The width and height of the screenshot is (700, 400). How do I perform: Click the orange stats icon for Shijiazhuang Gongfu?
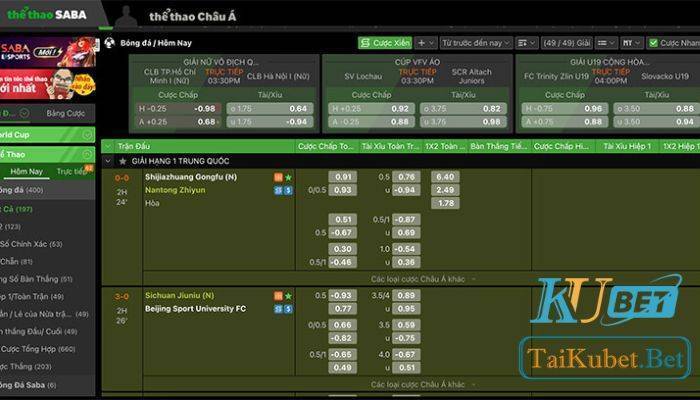click(x=279, y=178)
